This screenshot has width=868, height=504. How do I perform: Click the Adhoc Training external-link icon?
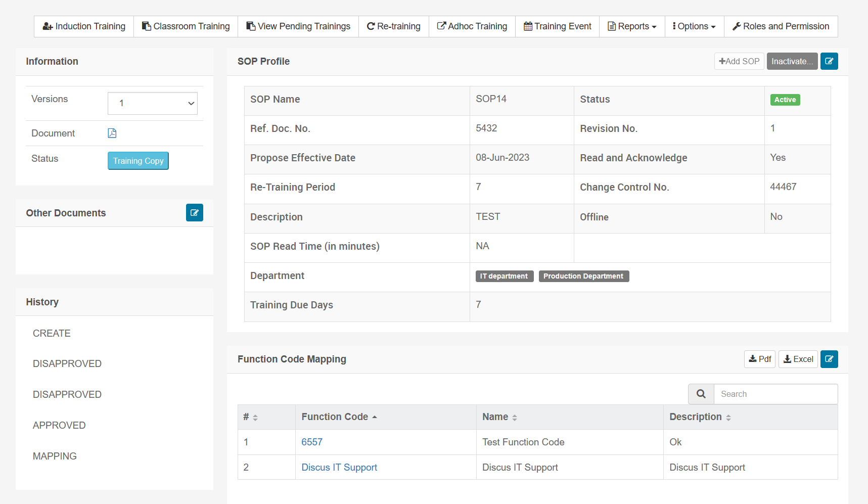click(441, 26)
